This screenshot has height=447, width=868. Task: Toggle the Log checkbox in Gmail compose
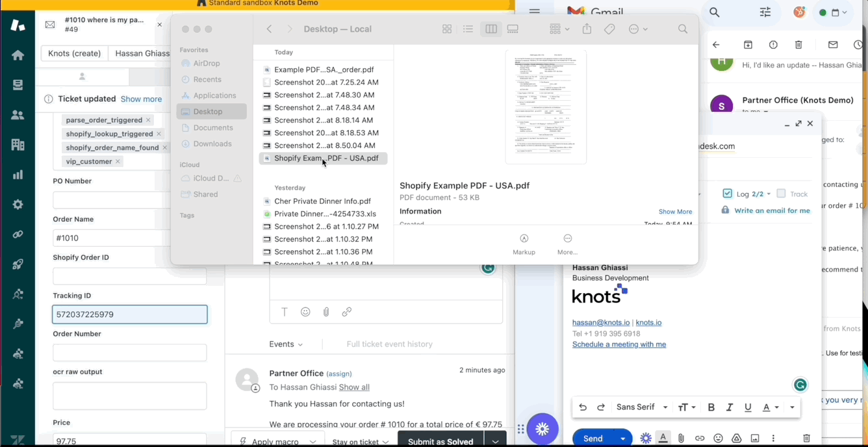click(728, 194)
